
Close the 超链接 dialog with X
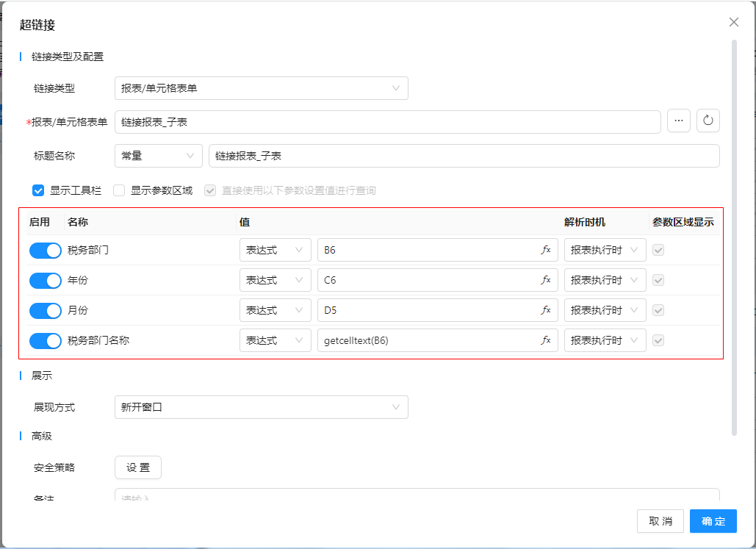[733, 22]
